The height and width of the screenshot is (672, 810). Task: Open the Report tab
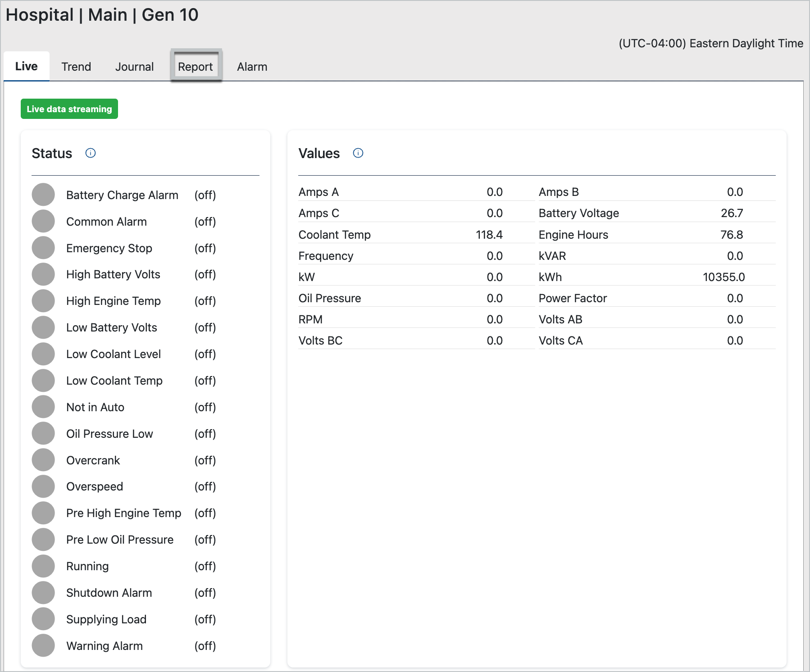(196, 67)
